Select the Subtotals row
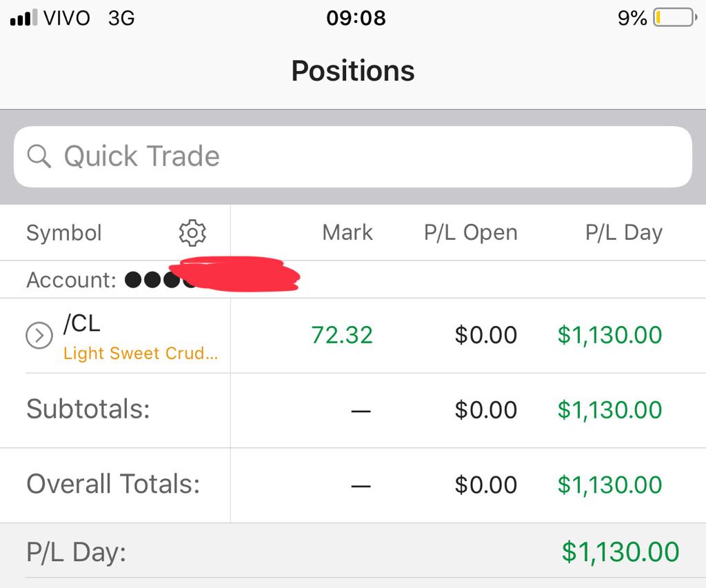Viewport: 706px width, 588px height. pos(353,410)
